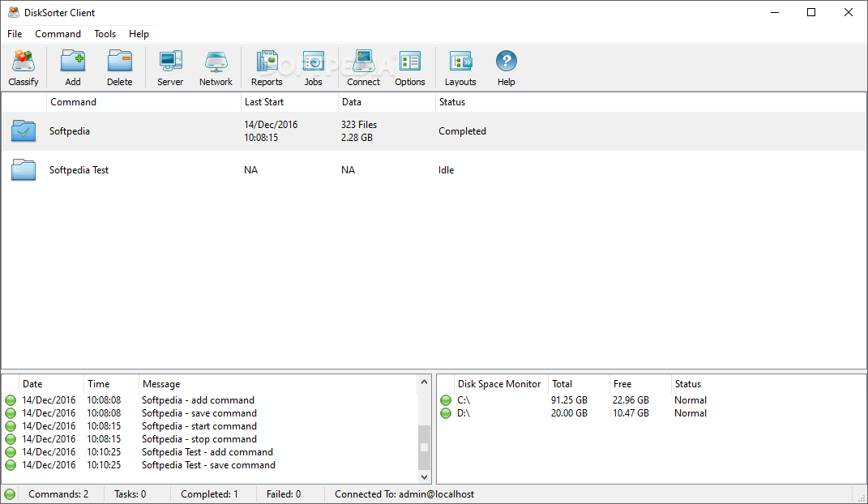Click 'Tasks: 0' in status bar
Screen dimensions: 868x504
(130, 494)
